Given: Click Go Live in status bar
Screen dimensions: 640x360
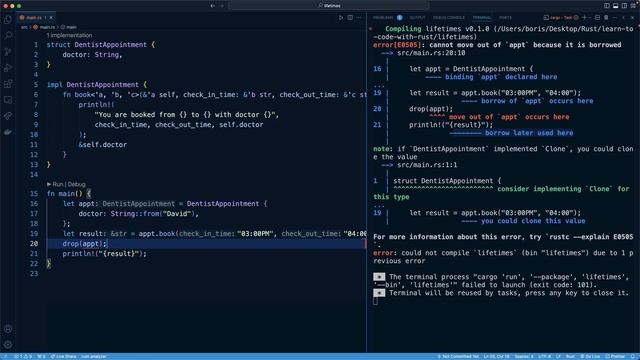Looking at the screenshot, I should pyautogui.click(x=590, y=356).
